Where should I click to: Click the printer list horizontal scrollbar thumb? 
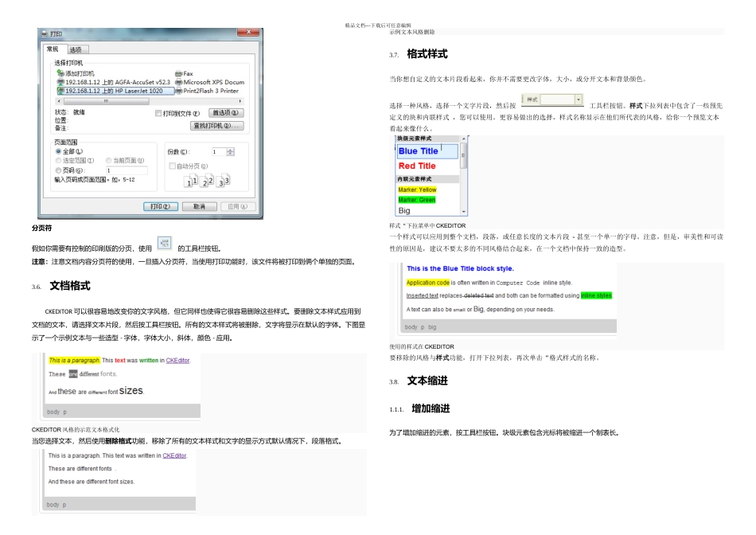tap(106, 101)
